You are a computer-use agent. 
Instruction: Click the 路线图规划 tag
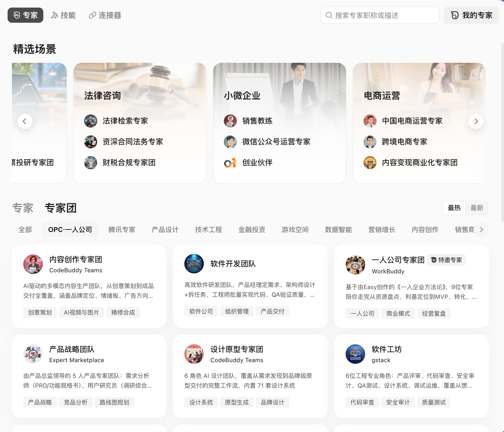click(x=114, y=402)
